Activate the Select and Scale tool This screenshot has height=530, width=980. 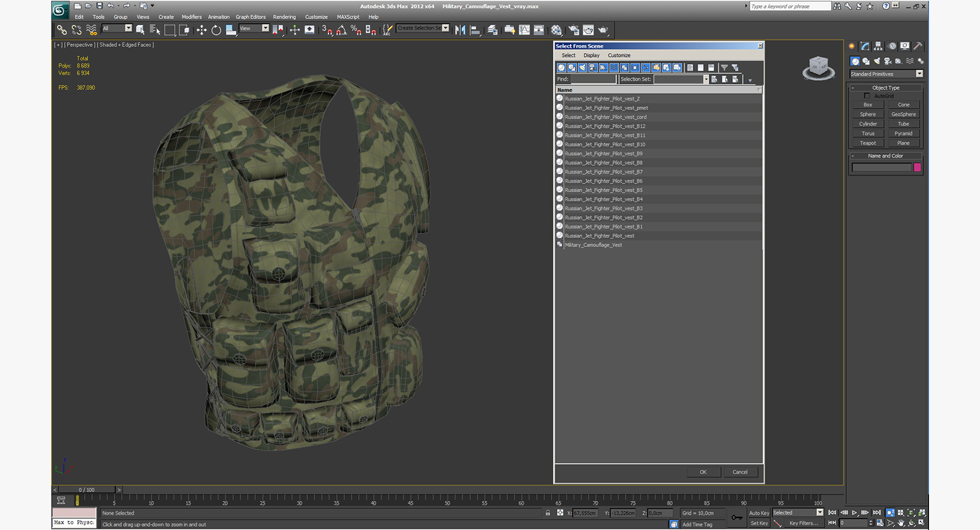[x=230, y=30]
